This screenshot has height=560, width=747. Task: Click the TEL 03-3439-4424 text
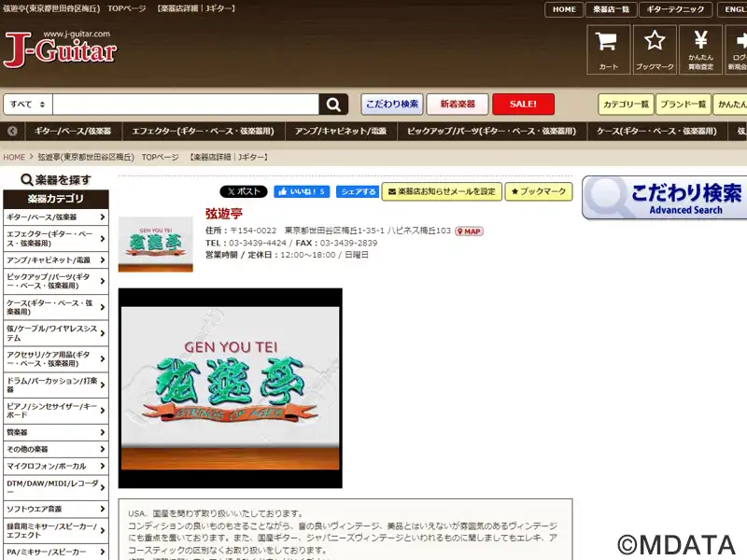point(246,243)
